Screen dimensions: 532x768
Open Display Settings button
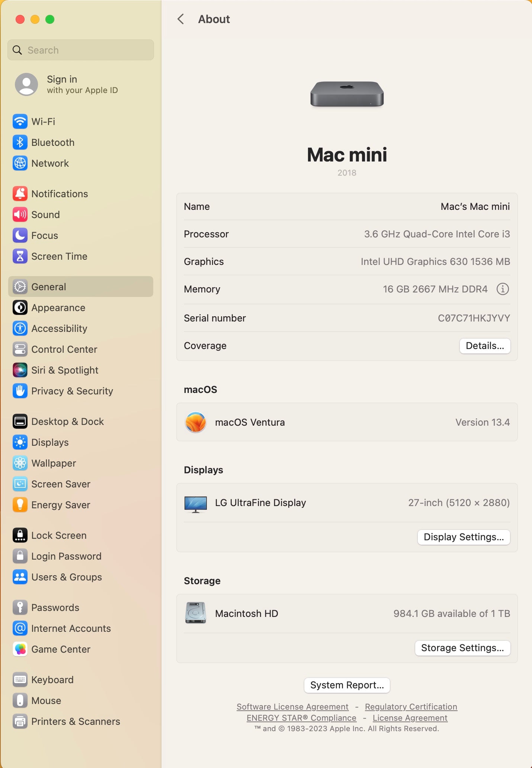[x=464, y=537]
